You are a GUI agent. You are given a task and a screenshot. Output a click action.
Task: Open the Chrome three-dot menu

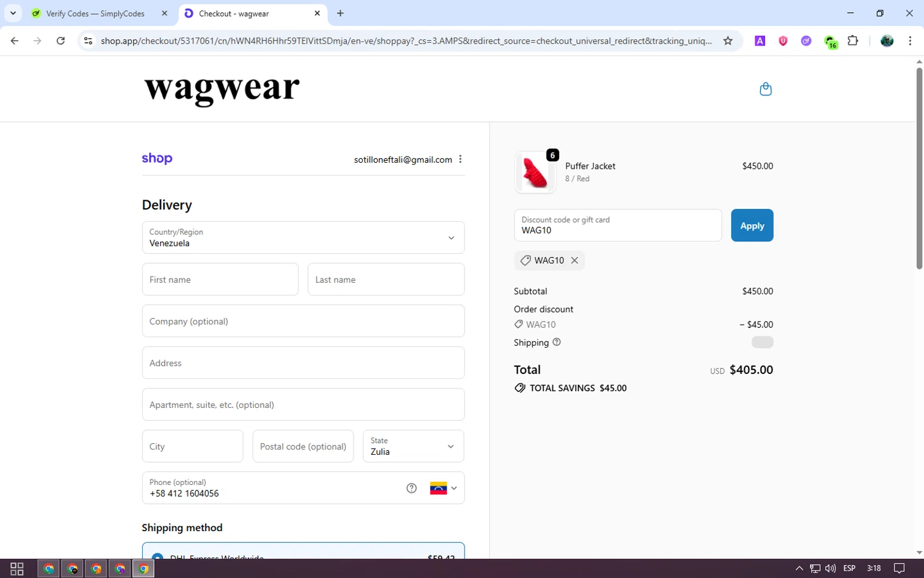(910, 41)
